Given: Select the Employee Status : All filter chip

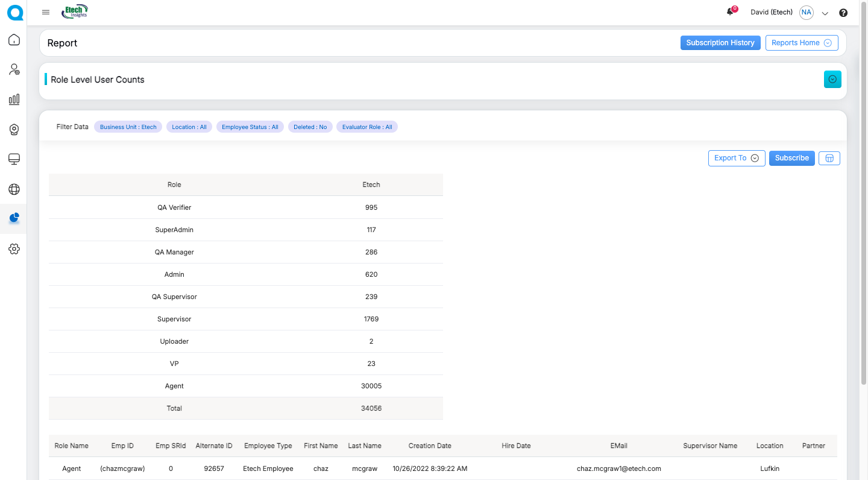Looking at the screenshot, I should pyautogui.click(x=250, y=127).
